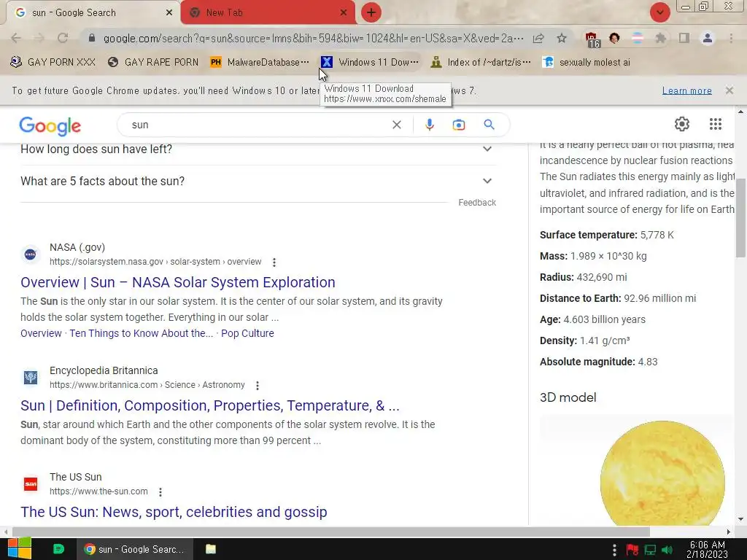
Task: Bookmark this page with the star icon
Action: 562,38
